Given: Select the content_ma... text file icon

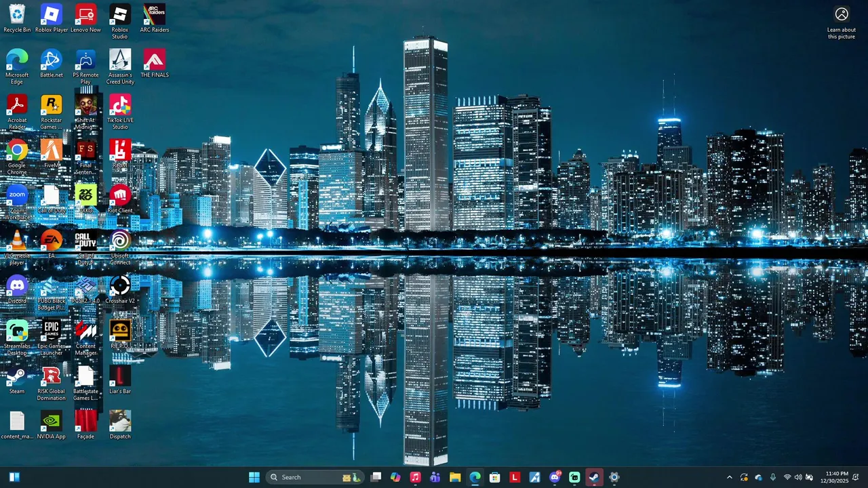Looking at the screenshot, I should 17,426.
